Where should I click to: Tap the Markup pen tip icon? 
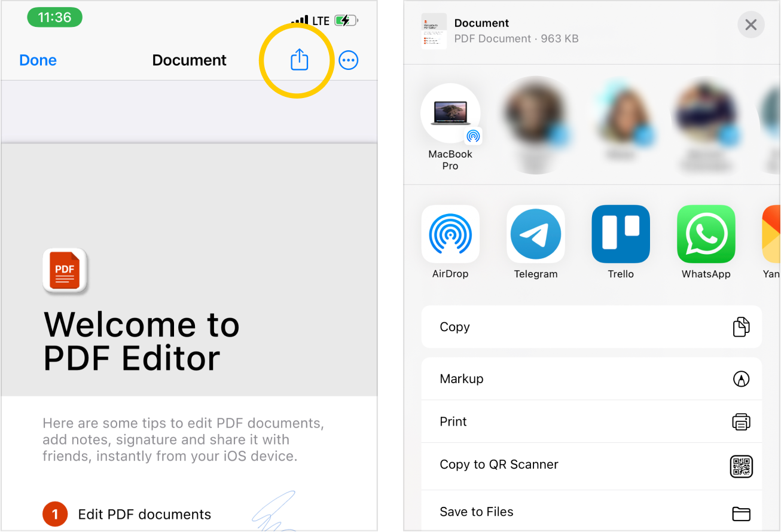click(741, 379)
